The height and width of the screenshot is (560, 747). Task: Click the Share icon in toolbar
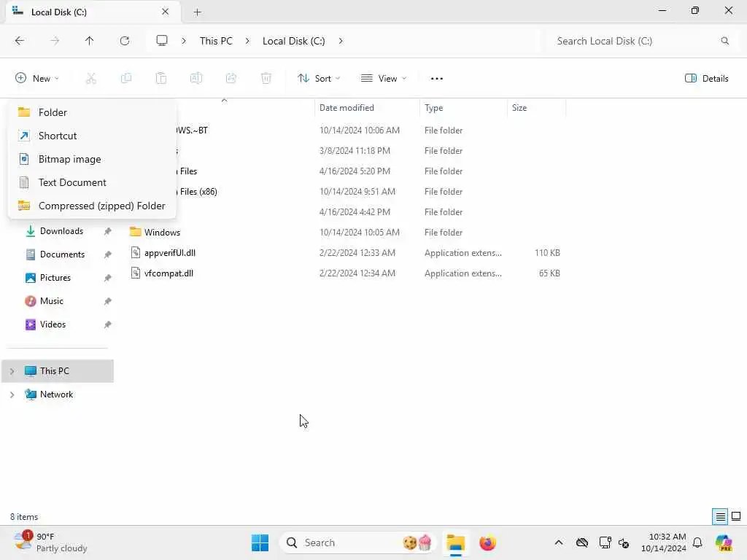pos(231,79)
